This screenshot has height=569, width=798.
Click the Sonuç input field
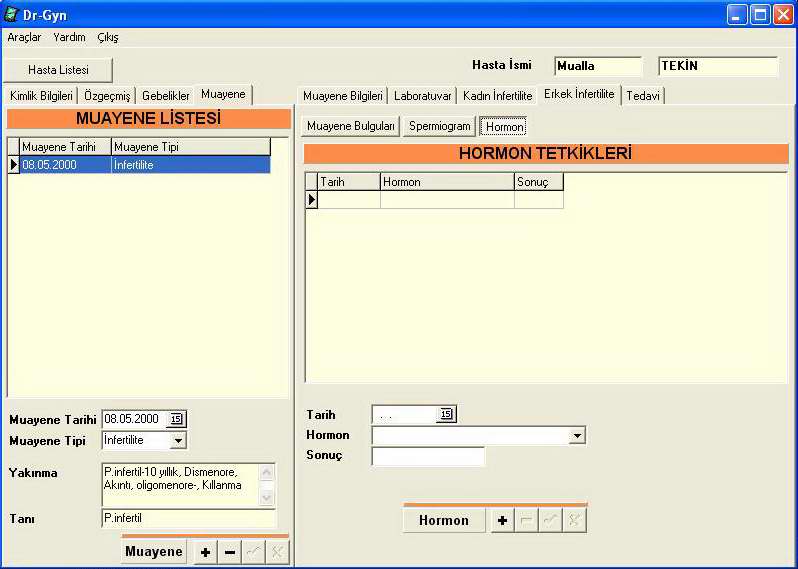pyautogui.click(x=427, y=456)
